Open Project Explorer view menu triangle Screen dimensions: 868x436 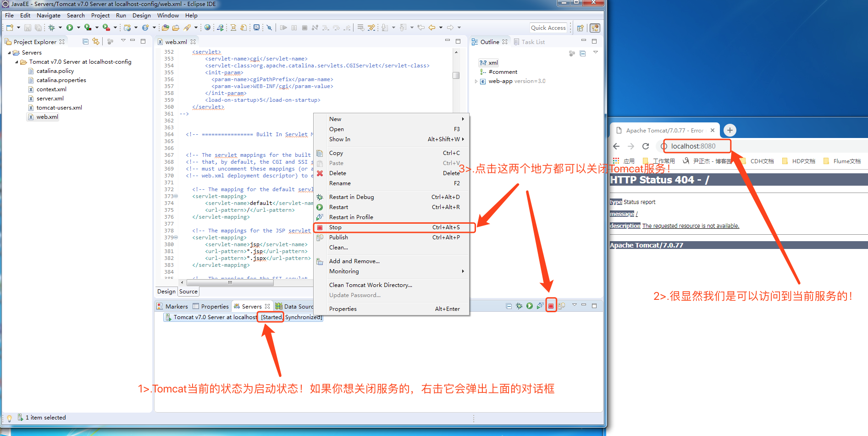pos(123,41)
